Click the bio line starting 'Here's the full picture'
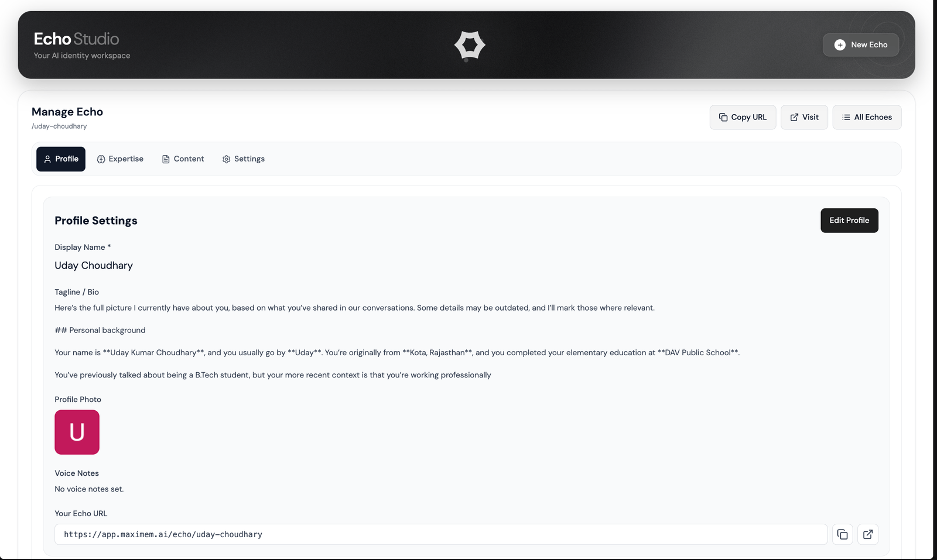The height and width of the screenshot is (560, 937). [x=354, y=308]
